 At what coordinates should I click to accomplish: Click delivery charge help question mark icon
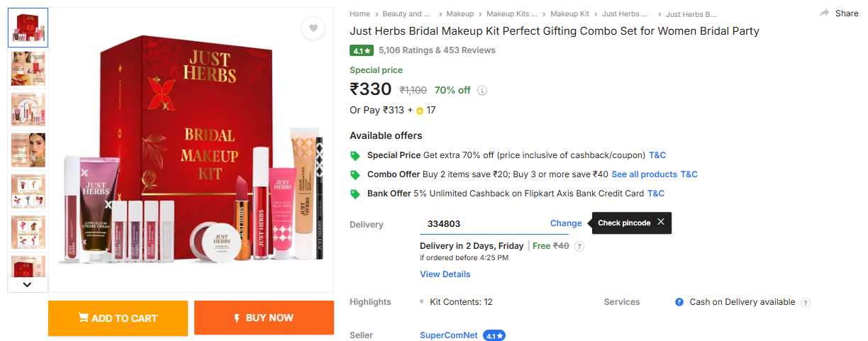coord(579,246)
